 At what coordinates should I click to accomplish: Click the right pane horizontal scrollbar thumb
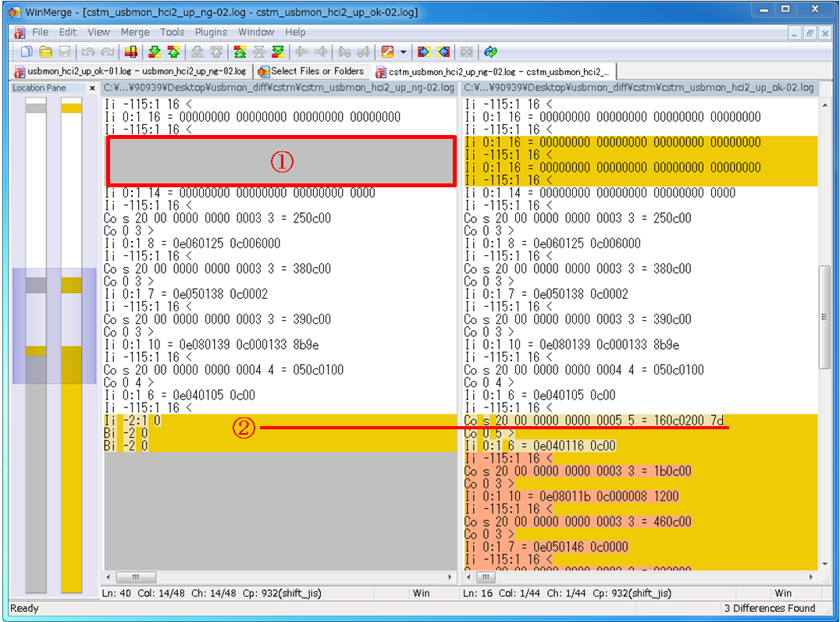click(486, 577)
